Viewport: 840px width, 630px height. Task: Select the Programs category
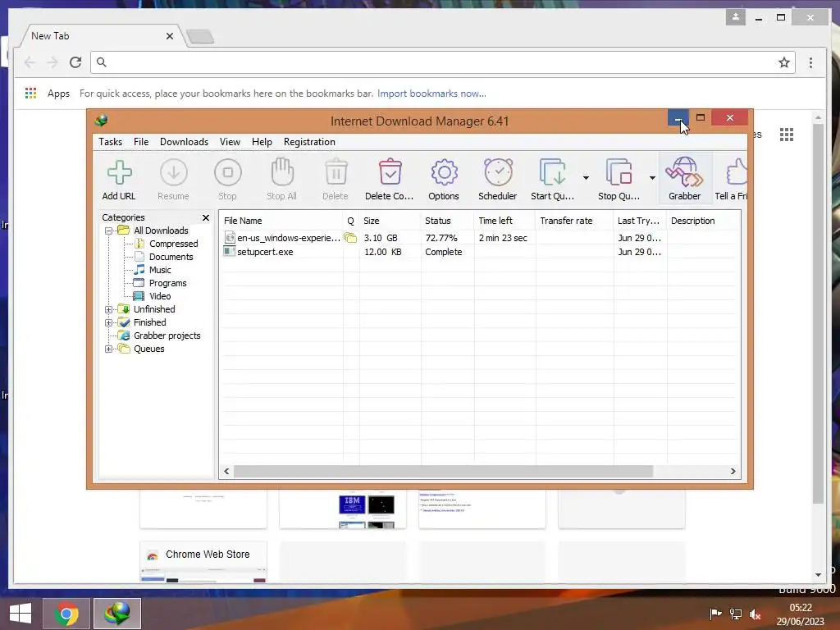pos(160,283)
